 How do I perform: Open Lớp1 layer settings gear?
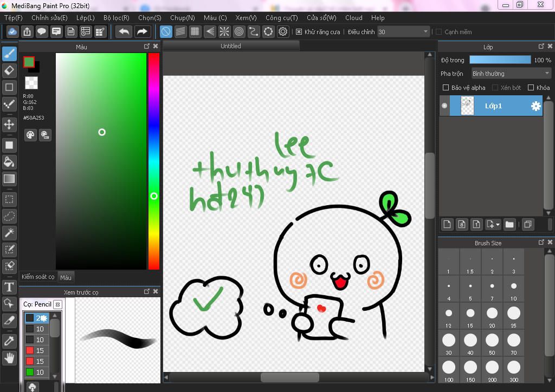pos(536,106)
